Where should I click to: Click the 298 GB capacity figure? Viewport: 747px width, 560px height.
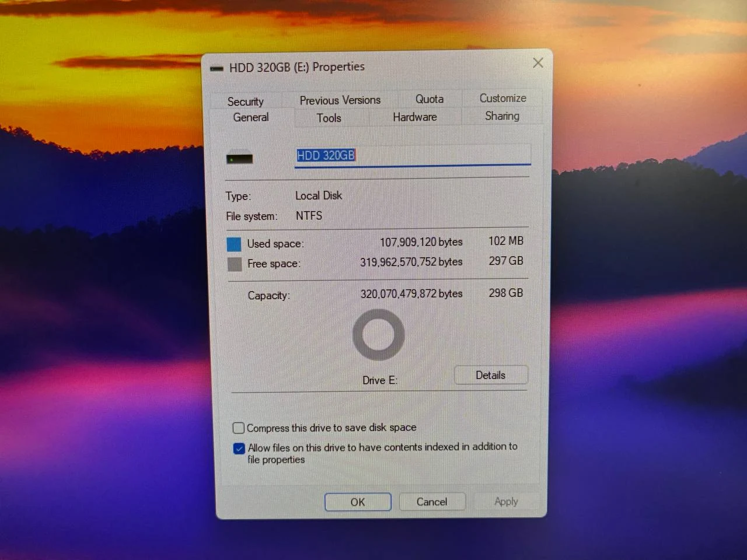coord(506,293)
